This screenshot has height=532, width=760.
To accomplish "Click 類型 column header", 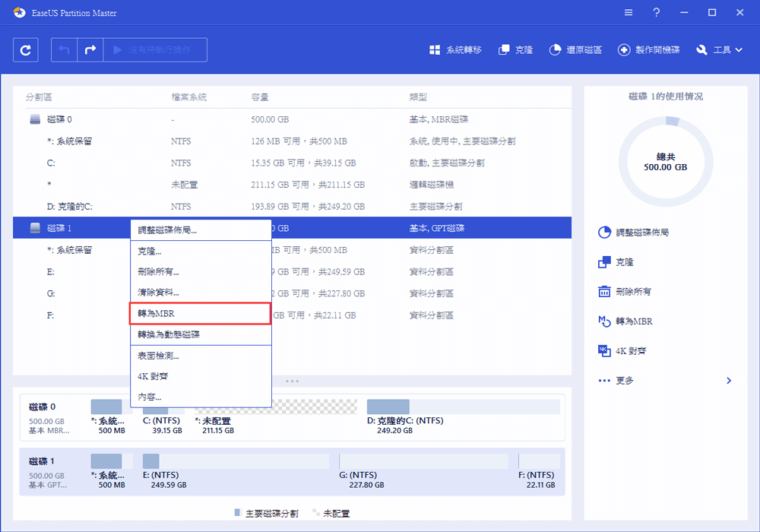I will [418, 97].
